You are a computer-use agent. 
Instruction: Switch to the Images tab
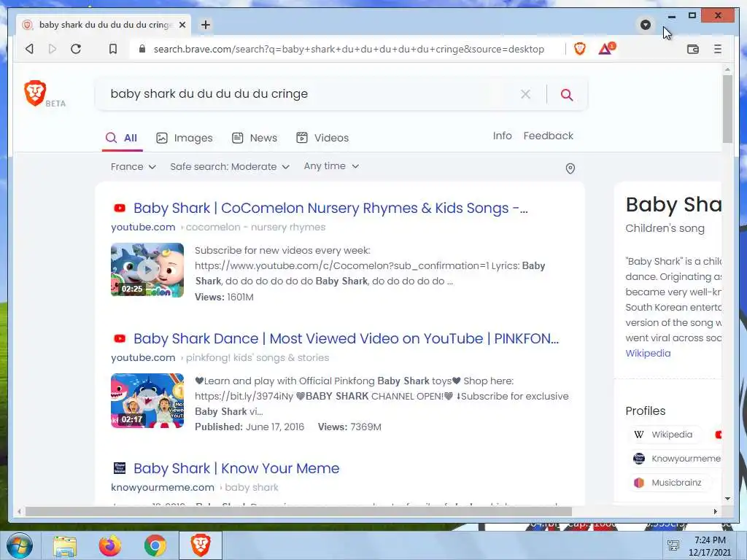pos(185,138)
